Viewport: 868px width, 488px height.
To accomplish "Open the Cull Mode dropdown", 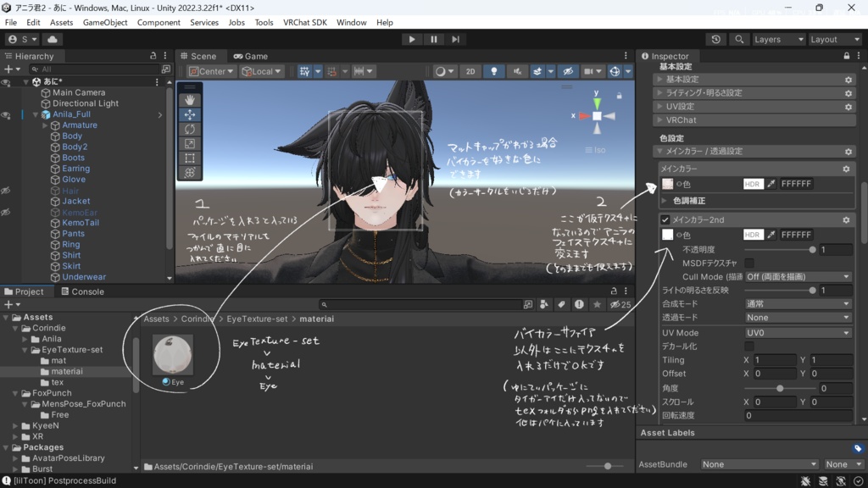I will 797,278.
